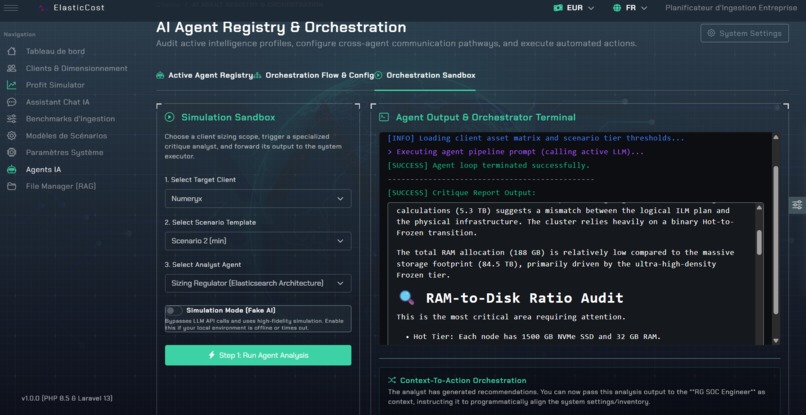Open Profit Simulator in the navigation
The height and width of the screenshot is (415, 806).
pos(56,85)
